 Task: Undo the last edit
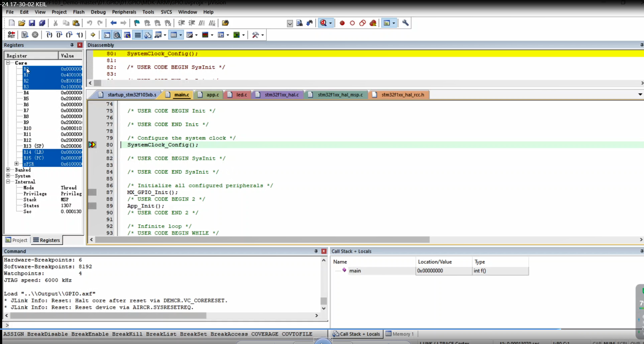pyautogui.click(x=89, y=23)
